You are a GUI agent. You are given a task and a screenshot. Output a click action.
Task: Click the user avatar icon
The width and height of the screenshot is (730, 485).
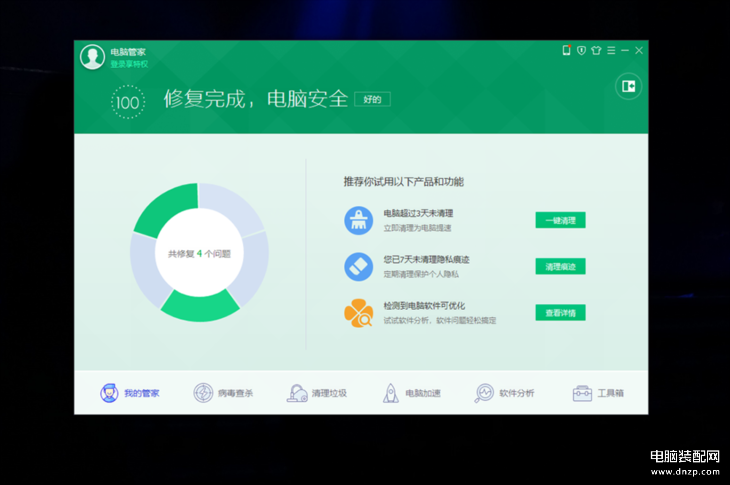92,57
